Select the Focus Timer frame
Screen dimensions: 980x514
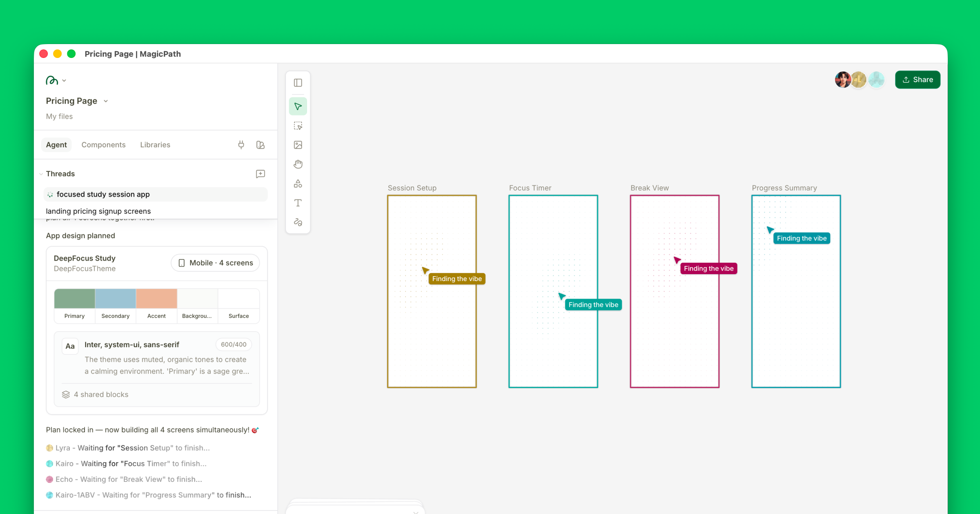point(553,291)
